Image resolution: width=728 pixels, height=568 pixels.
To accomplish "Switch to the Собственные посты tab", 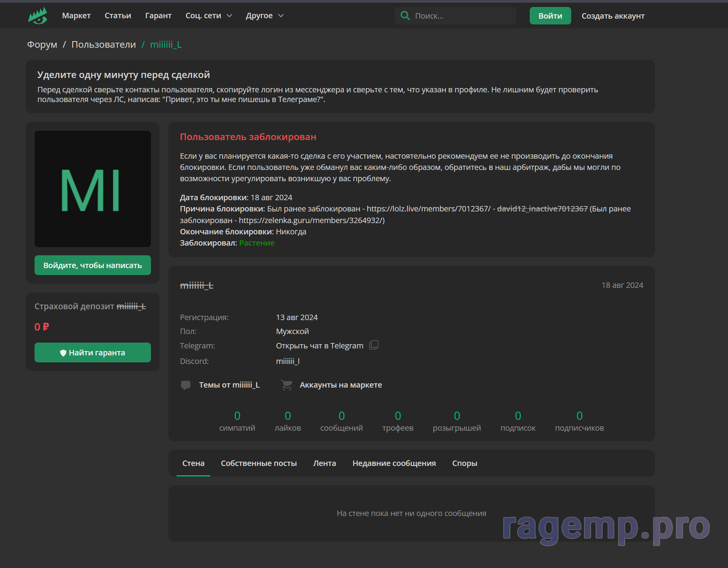I will tap(259, 463).
